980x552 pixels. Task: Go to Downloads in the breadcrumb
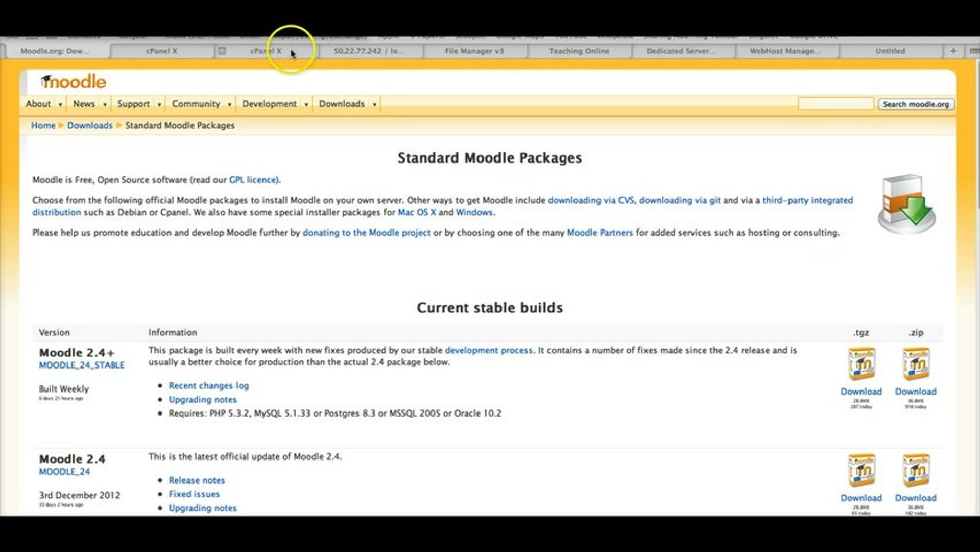tap(90, 125)
